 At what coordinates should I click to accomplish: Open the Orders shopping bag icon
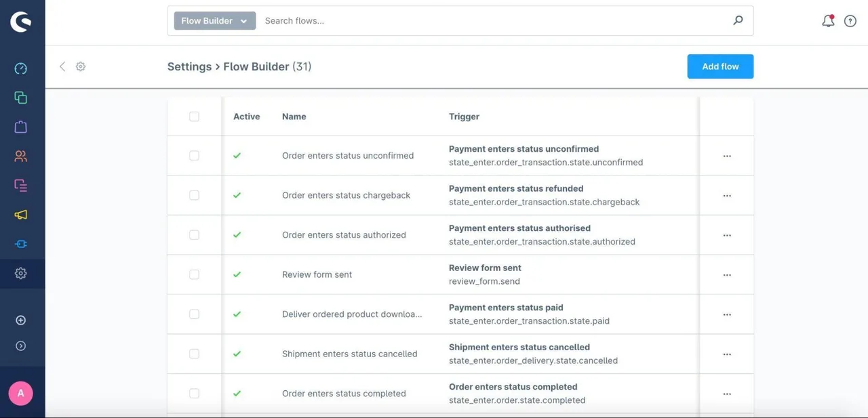21,127
